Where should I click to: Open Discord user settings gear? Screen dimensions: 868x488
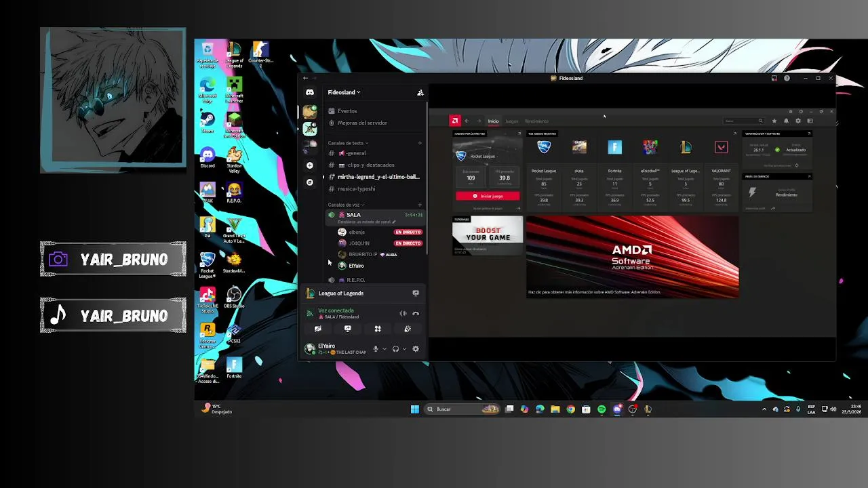click(x=416, y=349)
